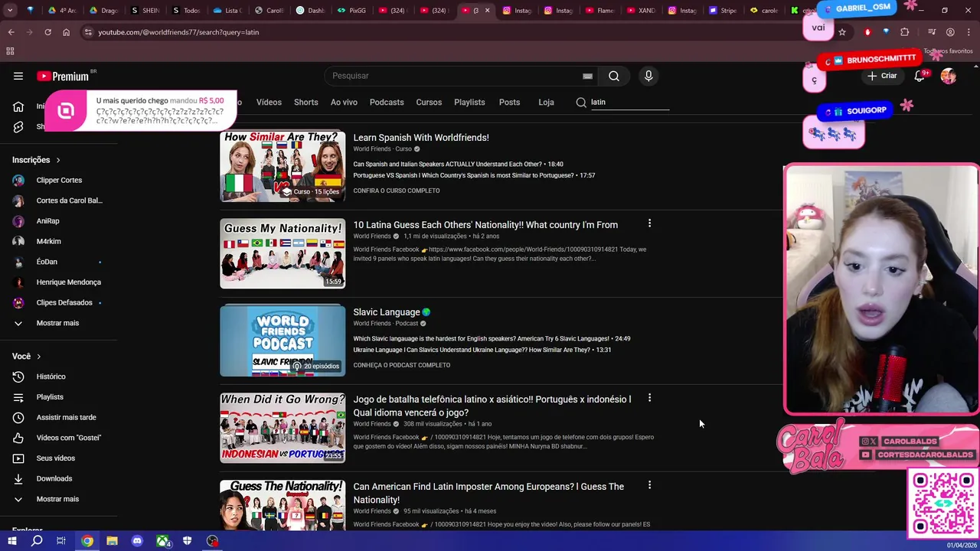Open Windows Start menu
Image resolution: width=980 pixels, height=551 pixels.
(x=11, y=541)
